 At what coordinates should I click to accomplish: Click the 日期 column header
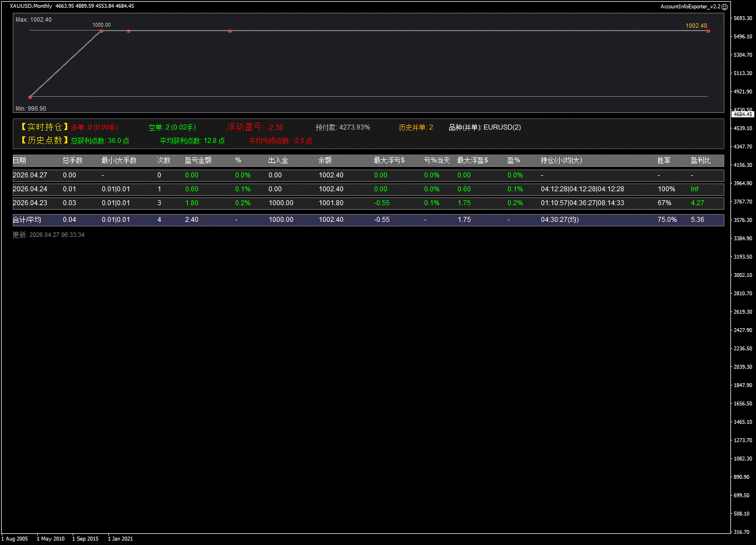tap(19, 160)
